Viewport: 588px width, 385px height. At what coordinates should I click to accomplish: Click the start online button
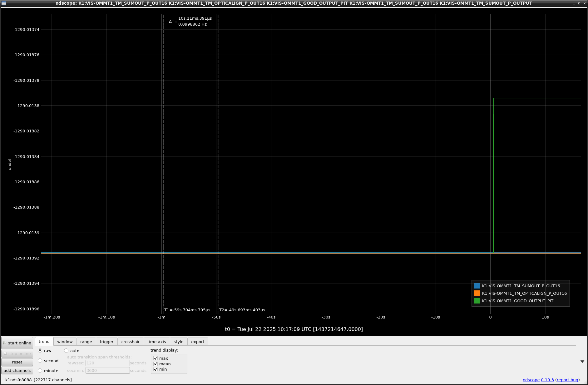click(17, 343)
